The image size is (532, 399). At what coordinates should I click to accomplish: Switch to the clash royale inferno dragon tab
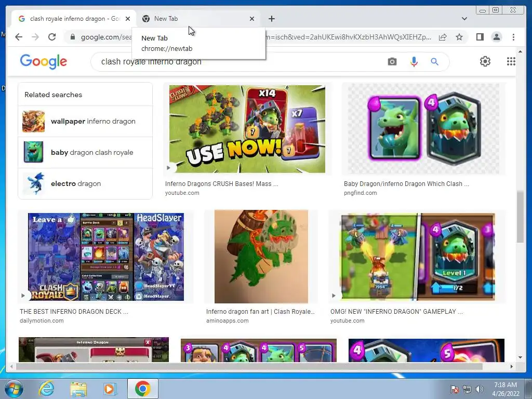[x=74, y=19]
